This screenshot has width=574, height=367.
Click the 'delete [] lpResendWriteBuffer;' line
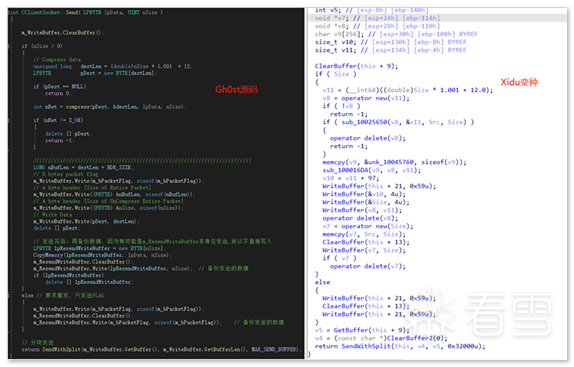click(x=89, y=282)
